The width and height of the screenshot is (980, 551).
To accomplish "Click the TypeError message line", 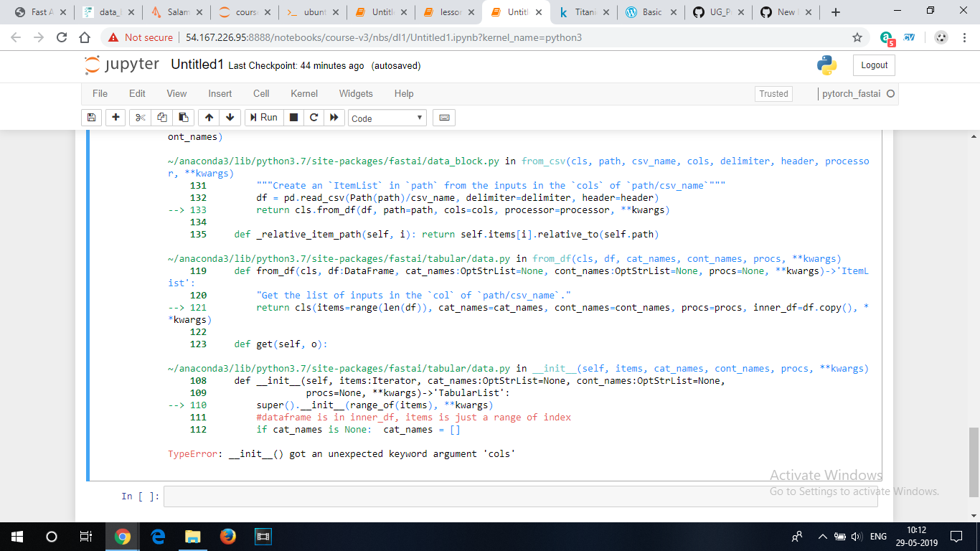I will [341, 454].
